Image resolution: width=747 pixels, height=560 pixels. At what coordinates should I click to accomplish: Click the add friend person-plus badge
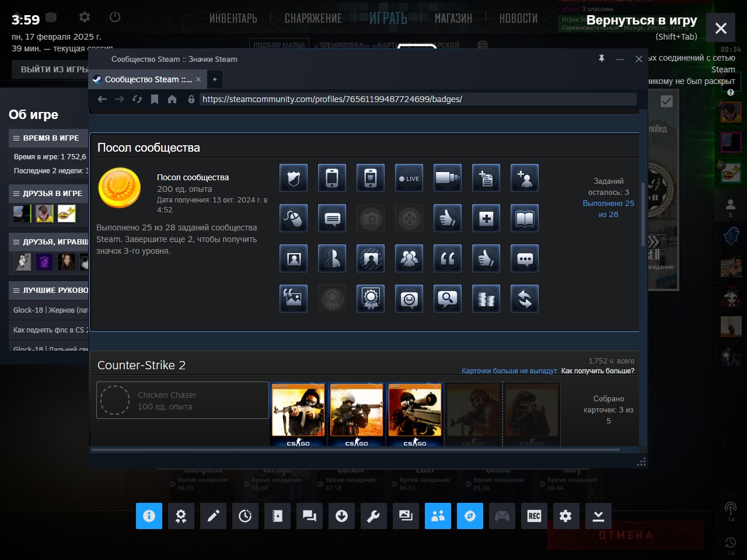point(525,178)
